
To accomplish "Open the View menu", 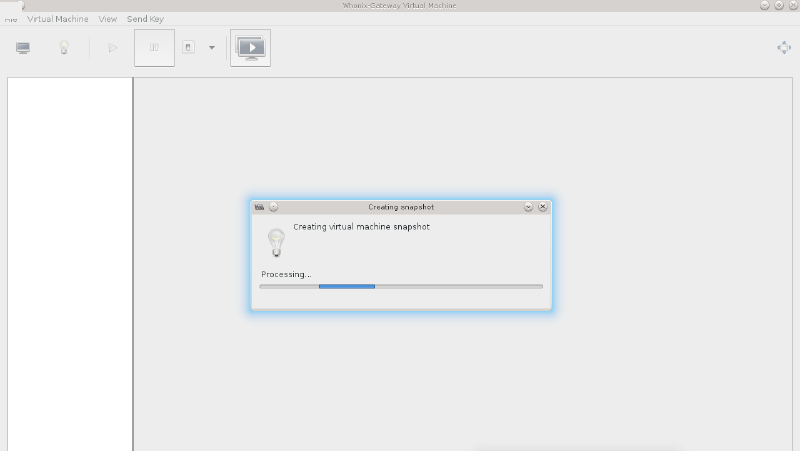I will tap(108, 19).
